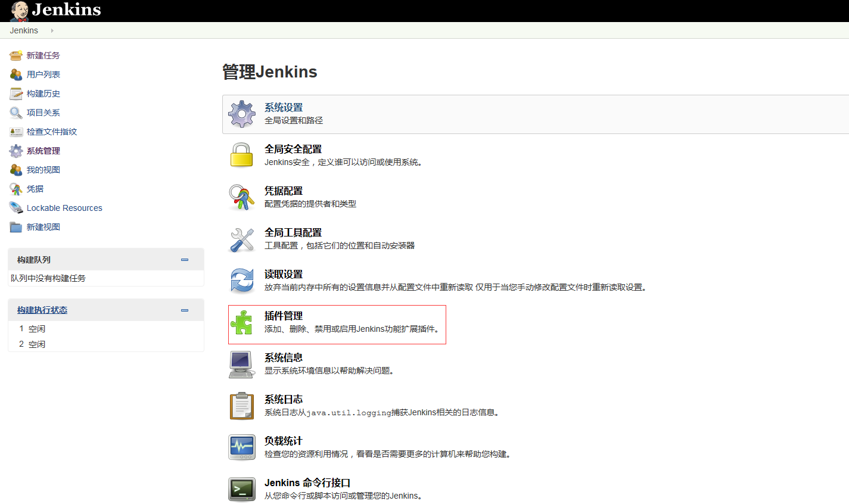This screenshot has width=849, height=504.
Task: Open 新建任务 link in sidebar
Action: point(43,55)
